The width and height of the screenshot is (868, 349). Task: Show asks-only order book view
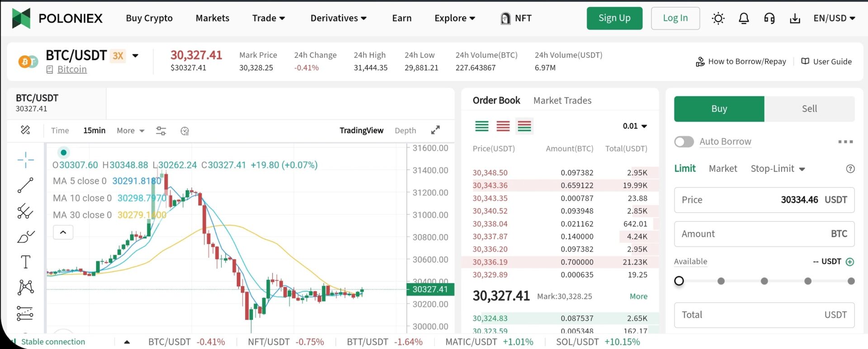click(503, 126)
